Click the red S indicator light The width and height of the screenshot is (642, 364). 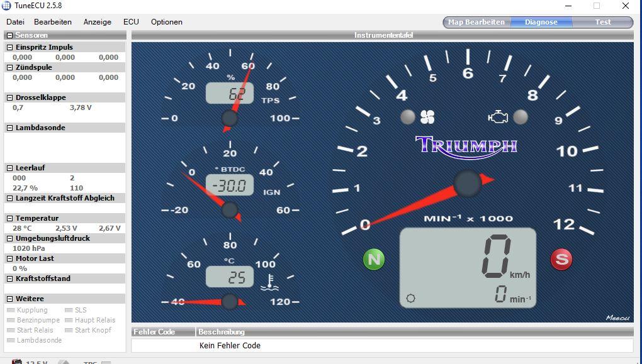pos(561,259)
